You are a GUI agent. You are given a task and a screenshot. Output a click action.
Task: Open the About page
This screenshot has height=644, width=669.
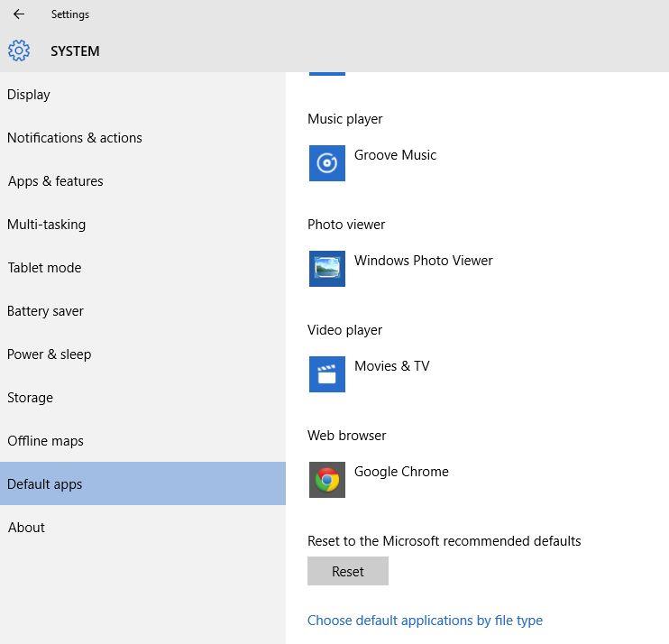142,528
